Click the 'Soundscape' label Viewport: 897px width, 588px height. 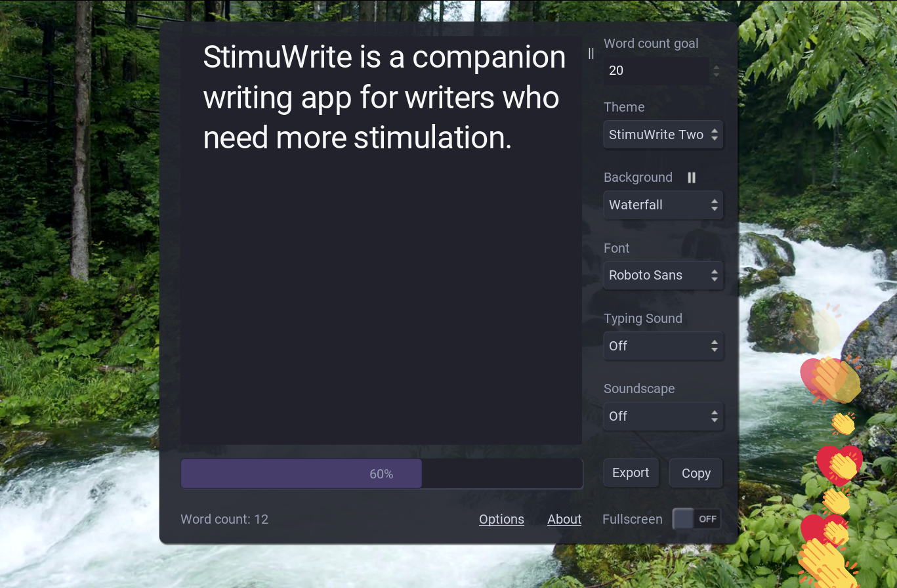[639, 388]
